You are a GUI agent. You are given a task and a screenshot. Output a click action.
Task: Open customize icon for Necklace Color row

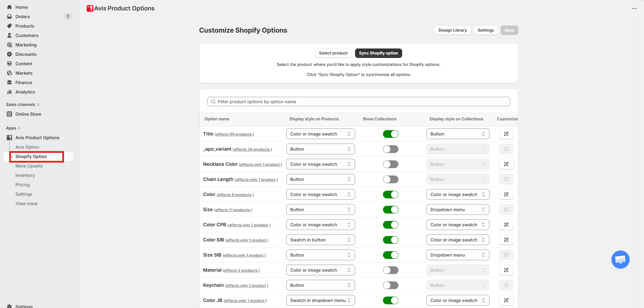[x=506, y=164]
